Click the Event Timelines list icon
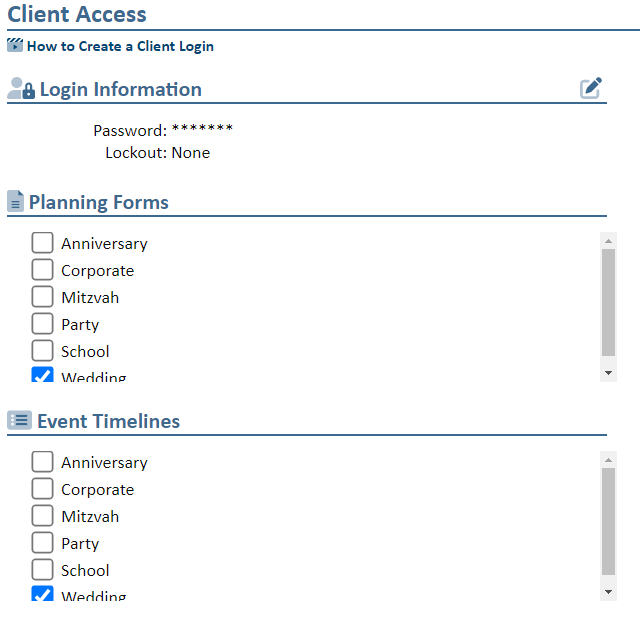640x628 pixels. click(19, 421)
